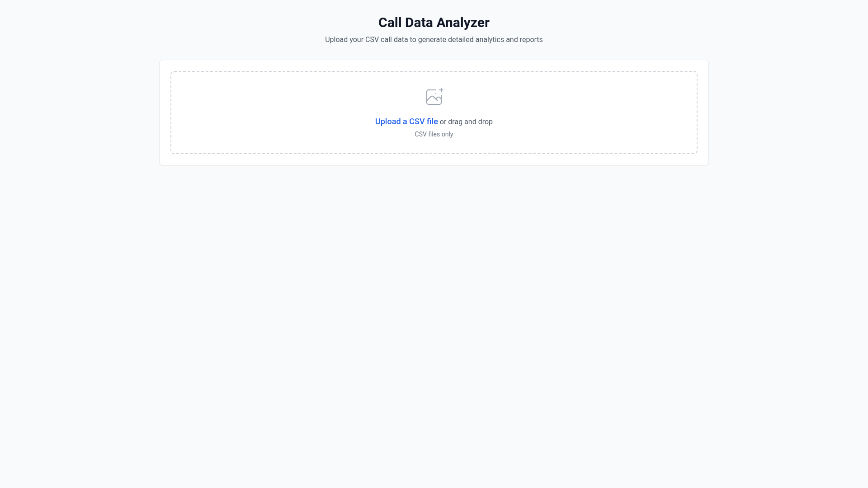Click the white card surrounding the dropzone

point(165,113)
